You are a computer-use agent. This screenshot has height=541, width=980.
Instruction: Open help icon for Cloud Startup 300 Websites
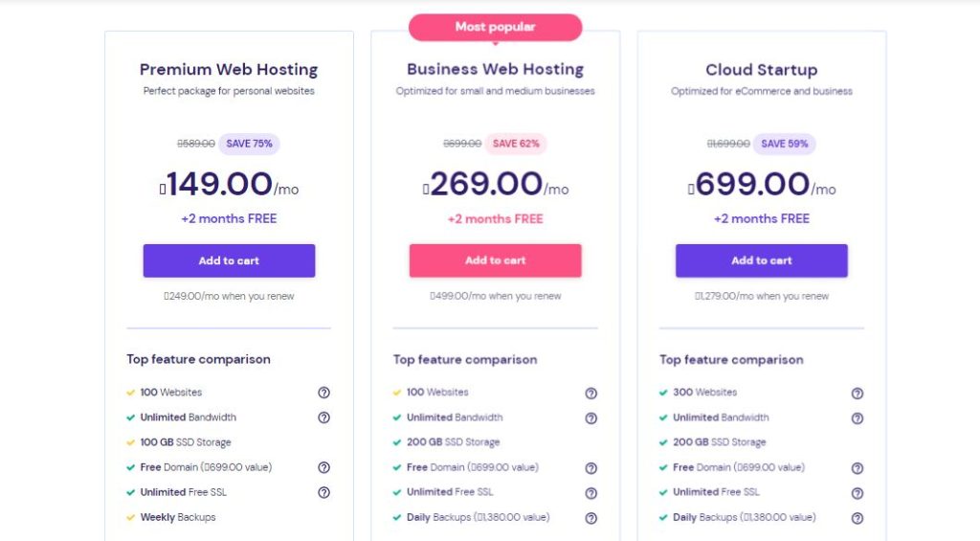(857, 394)
